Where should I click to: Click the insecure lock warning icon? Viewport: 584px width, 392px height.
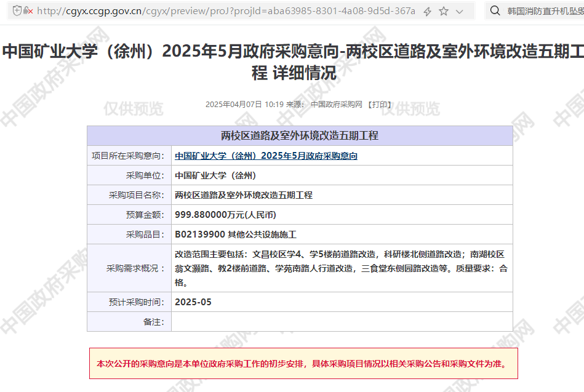(28, 11)
